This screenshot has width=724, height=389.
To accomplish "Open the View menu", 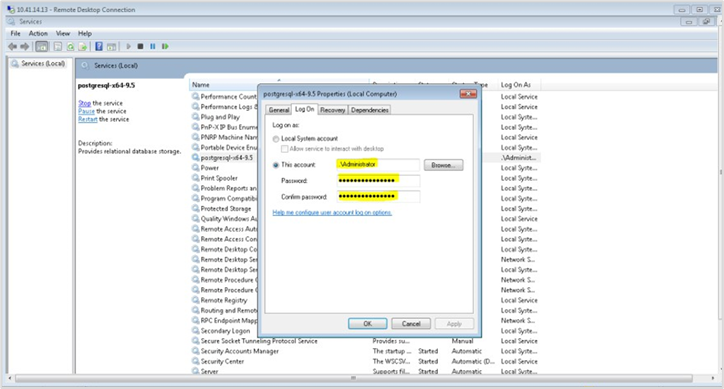I will pos(63,34).
